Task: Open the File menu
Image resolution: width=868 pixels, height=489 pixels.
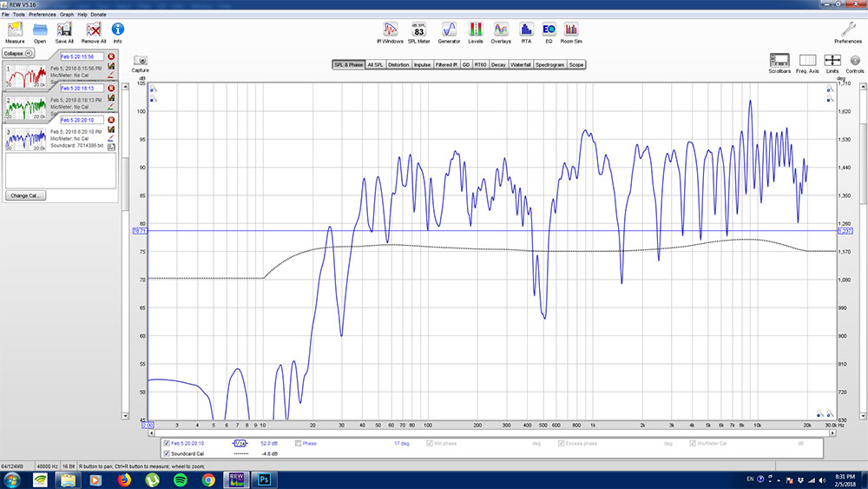Action: pos(5,15)
